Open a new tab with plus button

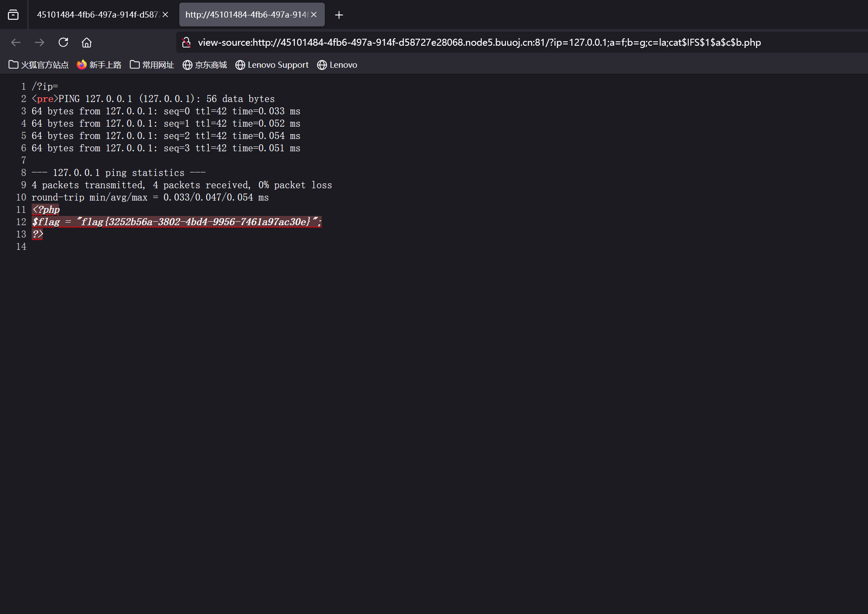click(x=338, y=15)
